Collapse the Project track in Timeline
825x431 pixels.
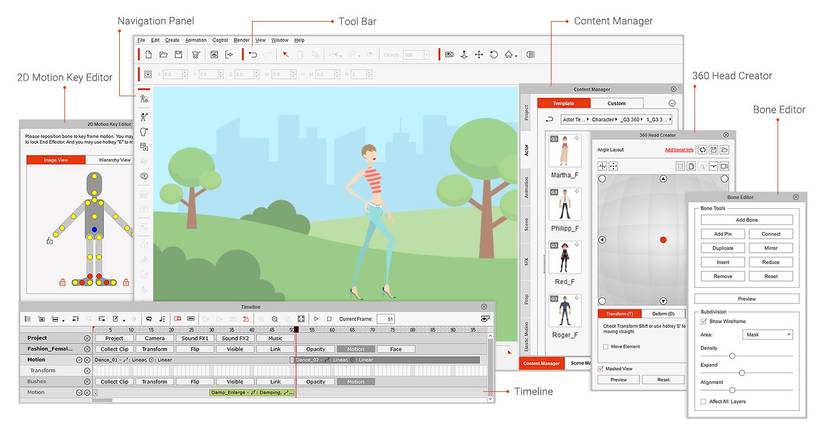coord(87,338)
